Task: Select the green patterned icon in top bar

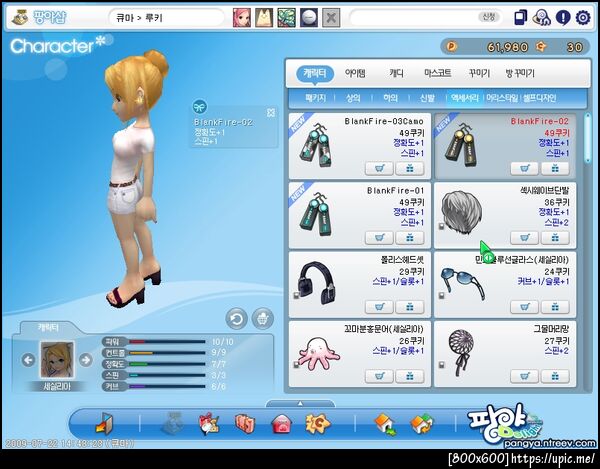Action: click(287, 18)
